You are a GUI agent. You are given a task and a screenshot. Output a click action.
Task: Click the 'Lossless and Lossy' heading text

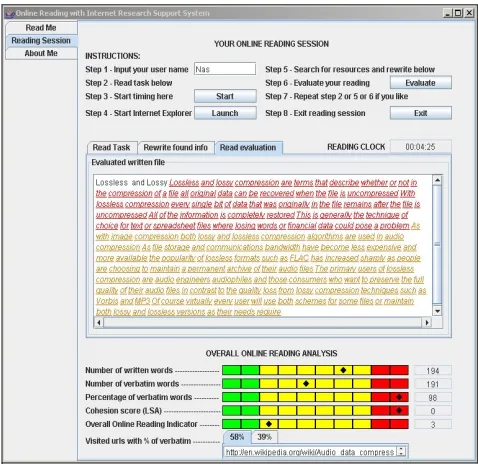(x=131, y=182)
